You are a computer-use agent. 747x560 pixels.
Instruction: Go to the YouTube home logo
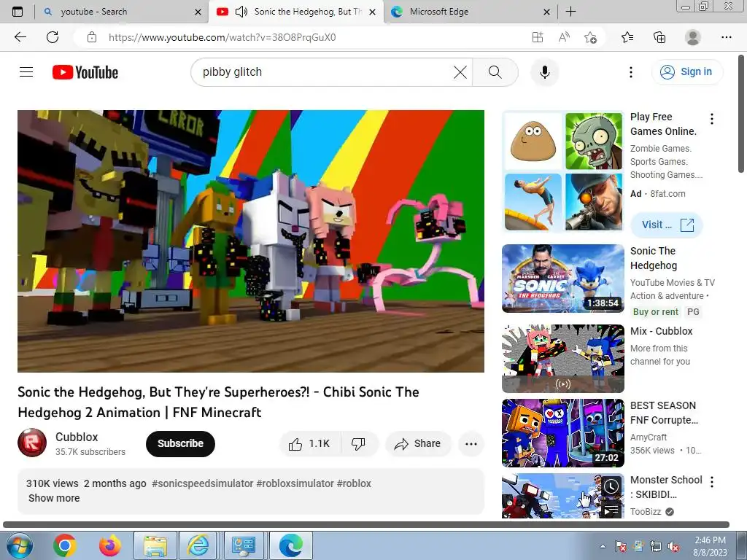pos(85,72)
